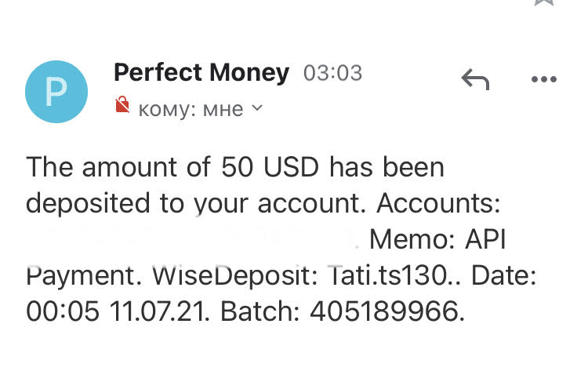The height and width of the screenshot is (371, 588).
Task: Tap the "Batch:" label in message
Action: (x=260, y=311)
